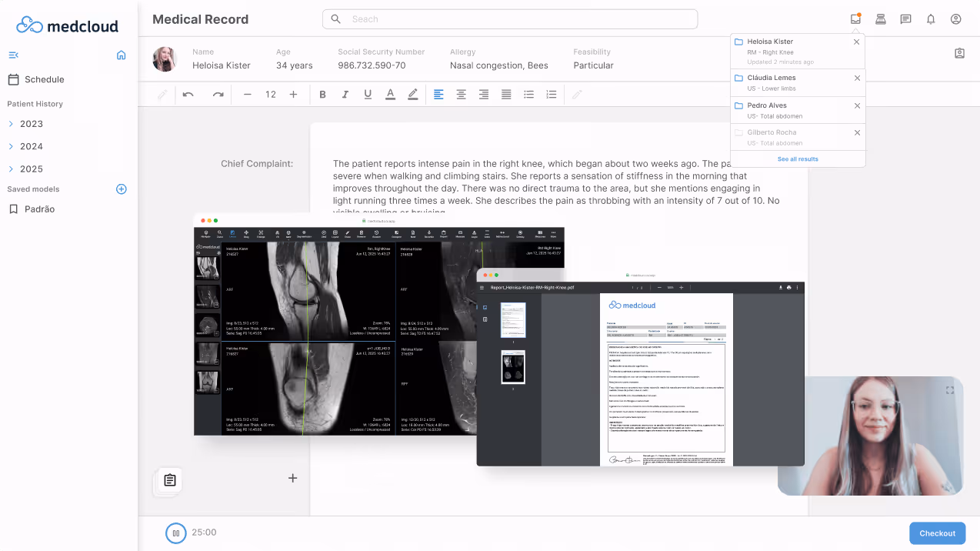Open the notifications bell icon

coord(931,18)
